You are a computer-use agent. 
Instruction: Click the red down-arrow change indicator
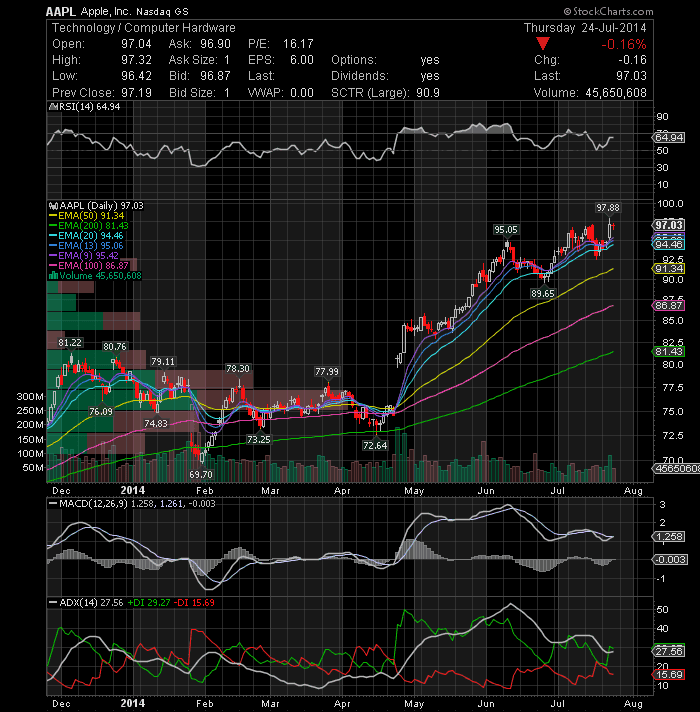(542, 44)
